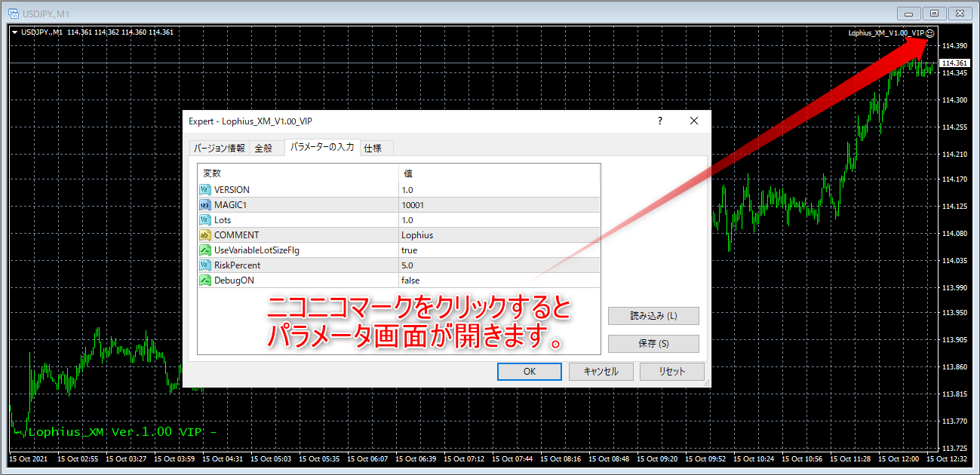980x475 pixels.
Task: Click the USDJPY chart window title icon
Action: [x=13, y=14]
